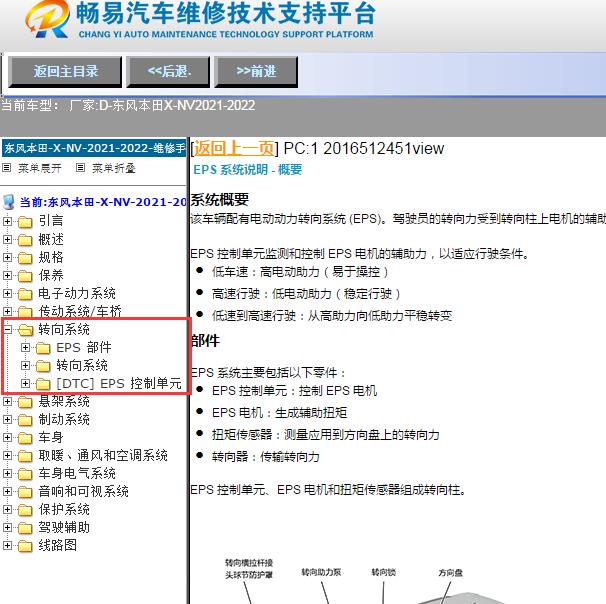Viewport: 606px width, 604px height.
Task: Click the 扭矩传感器 bullet line
Action: click(325, 435)
